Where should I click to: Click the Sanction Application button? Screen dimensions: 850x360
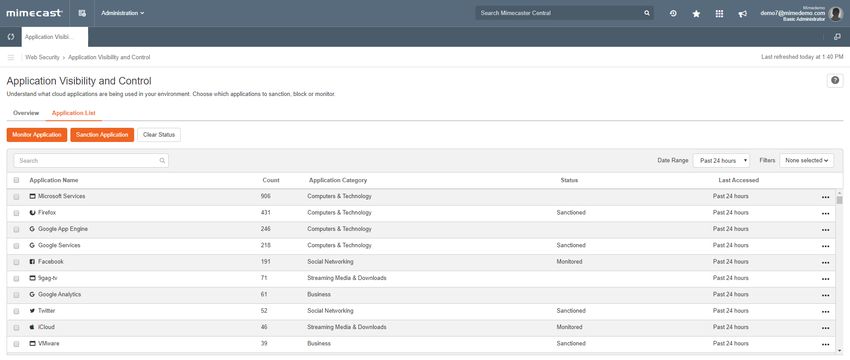click(x=102, y=134)
